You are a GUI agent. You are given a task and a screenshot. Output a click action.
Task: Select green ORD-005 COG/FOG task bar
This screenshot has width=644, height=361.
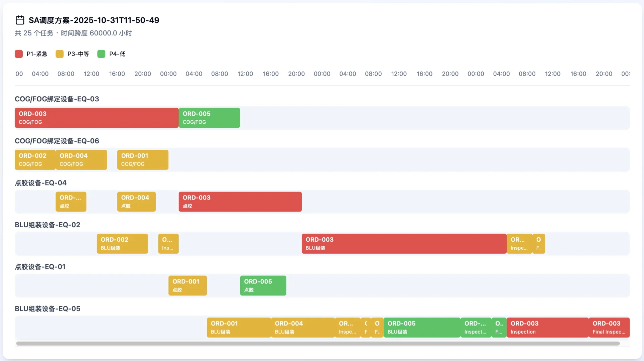[x=209, y=118]
